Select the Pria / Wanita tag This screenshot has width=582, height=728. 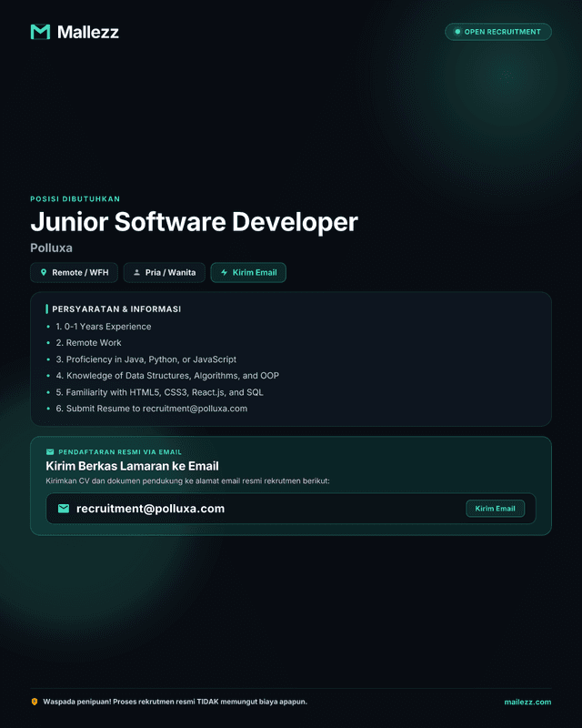click(x=165, y=272)
